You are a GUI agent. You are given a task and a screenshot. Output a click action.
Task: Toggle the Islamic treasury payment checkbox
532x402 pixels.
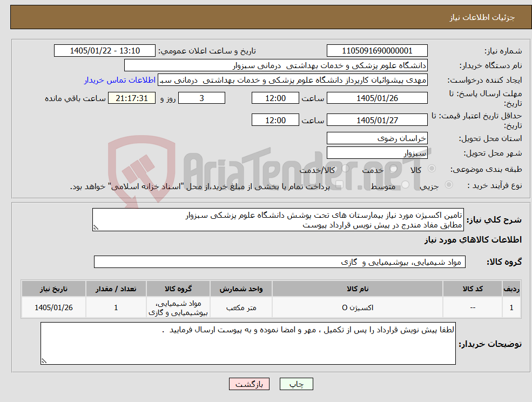(339, 185)
